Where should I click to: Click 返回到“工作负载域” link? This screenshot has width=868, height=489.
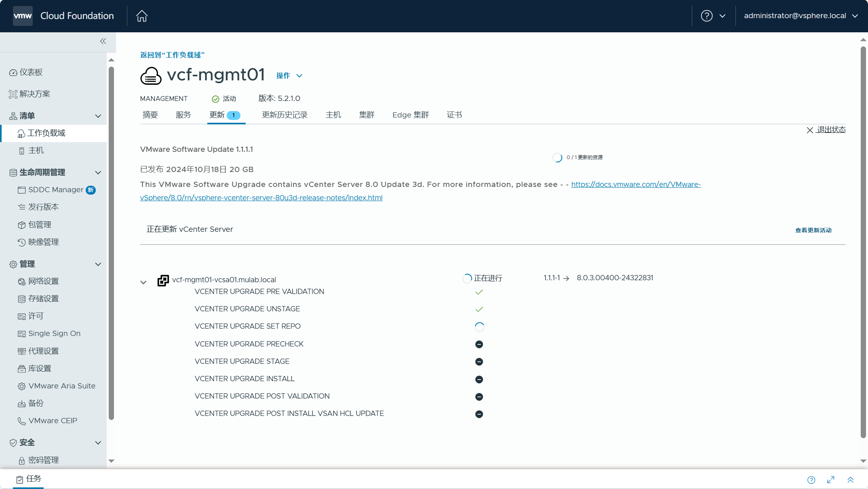pos(173,55)
